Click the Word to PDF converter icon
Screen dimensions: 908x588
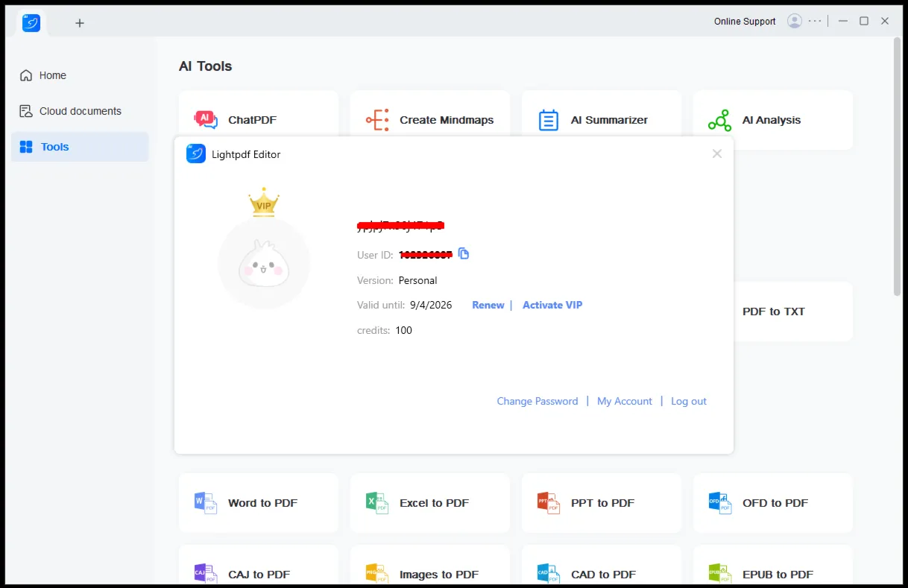pyautogui.click(x=206, y=503)
